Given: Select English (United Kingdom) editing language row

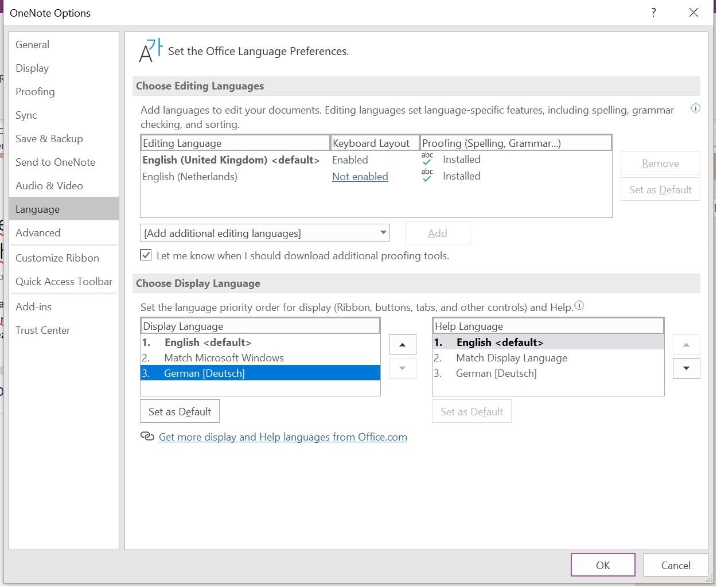Looking at the screenshot, I should (376, 159).
